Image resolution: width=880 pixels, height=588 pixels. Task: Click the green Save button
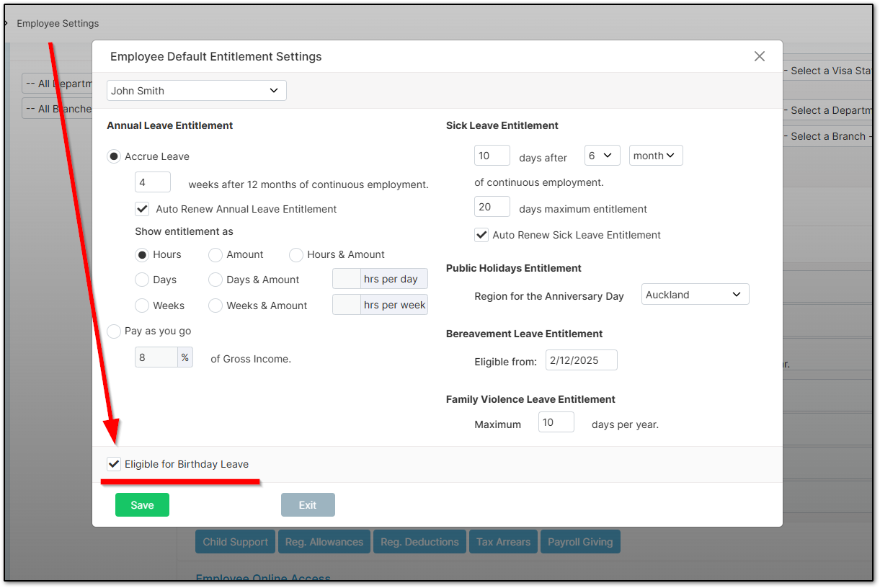pos(142,505)
